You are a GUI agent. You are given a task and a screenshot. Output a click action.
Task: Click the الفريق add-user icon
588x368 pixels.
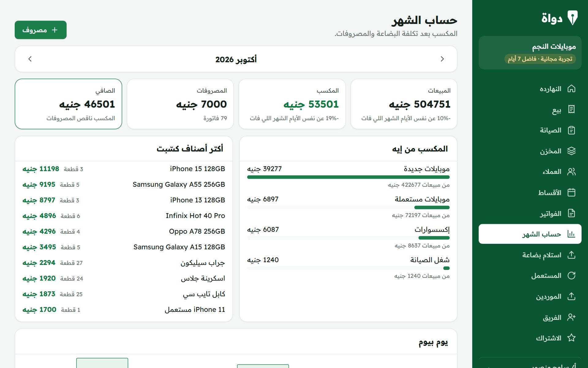(571, 317)
